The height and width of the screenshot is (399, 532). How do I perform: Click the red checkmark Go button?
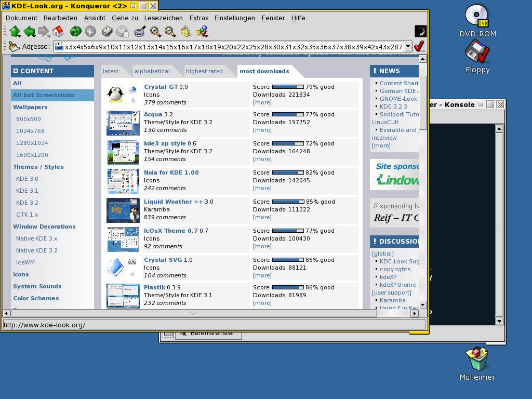coord(419,46)
